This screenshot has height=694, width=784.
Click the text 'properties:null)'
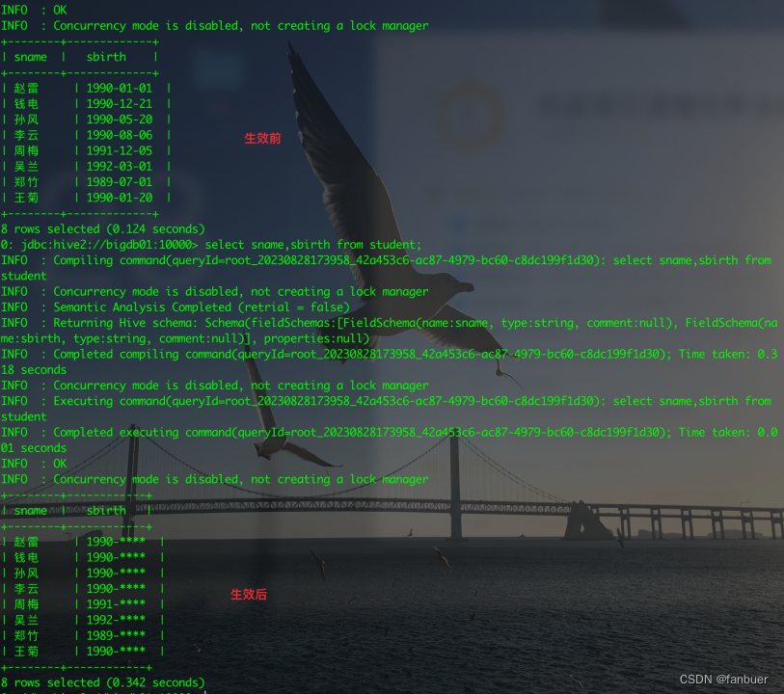[316, 338]
